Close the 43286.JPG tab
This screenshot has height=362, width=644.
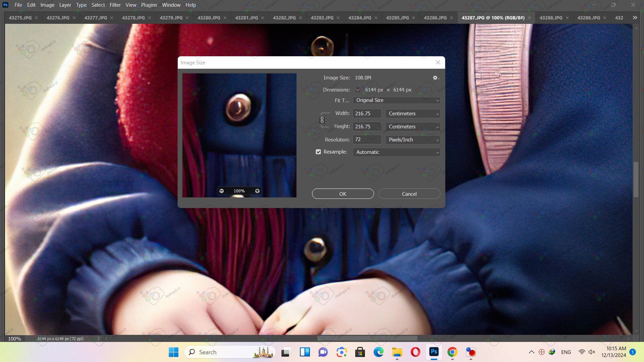(451, 18)
